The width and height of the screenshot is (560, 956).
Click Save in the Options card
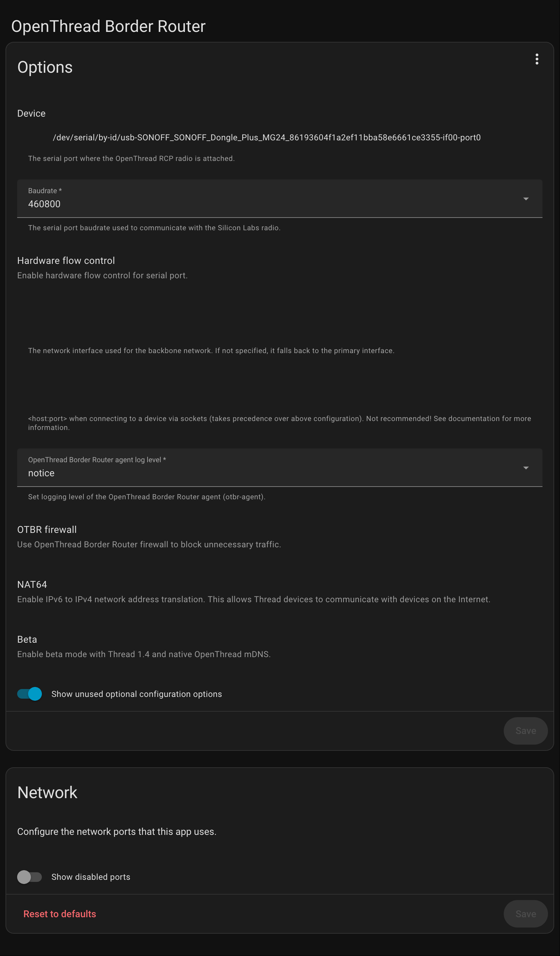click(x=525, y=731)
